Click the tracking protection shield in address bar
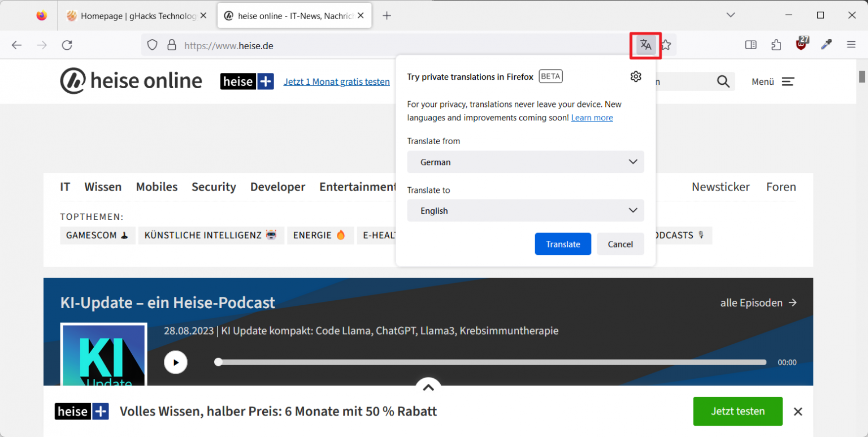868x437 pixels. point(153,45)
